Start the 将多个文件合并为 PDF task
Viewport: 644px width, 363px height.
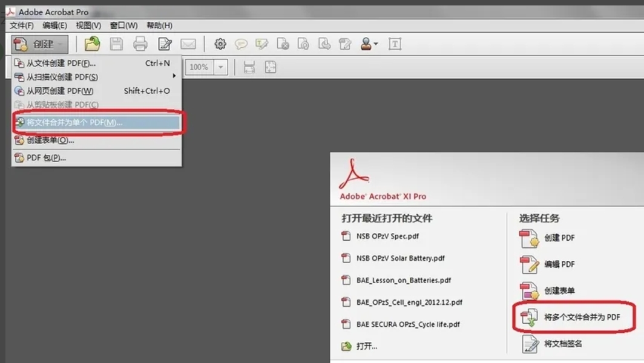tap(570, 317)
